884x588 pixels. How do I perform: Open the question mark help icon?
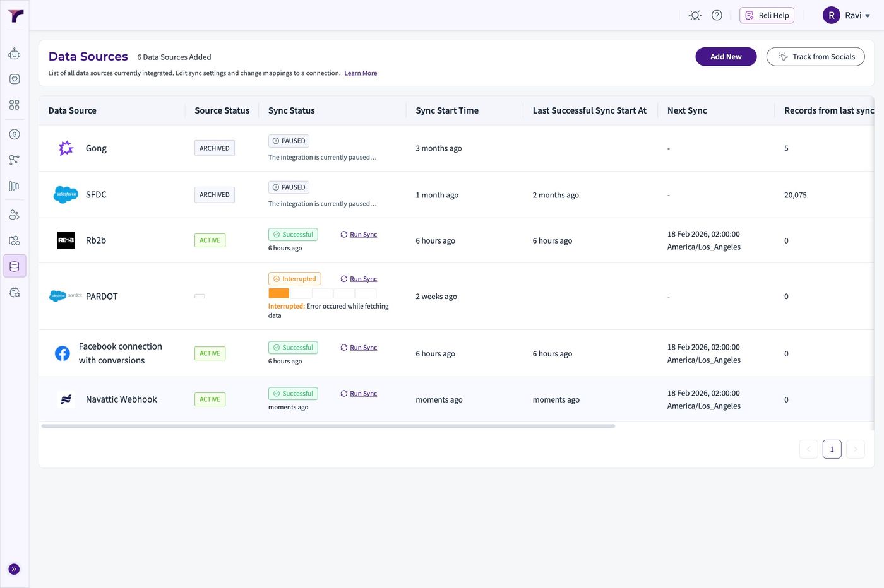coord(717,15)
